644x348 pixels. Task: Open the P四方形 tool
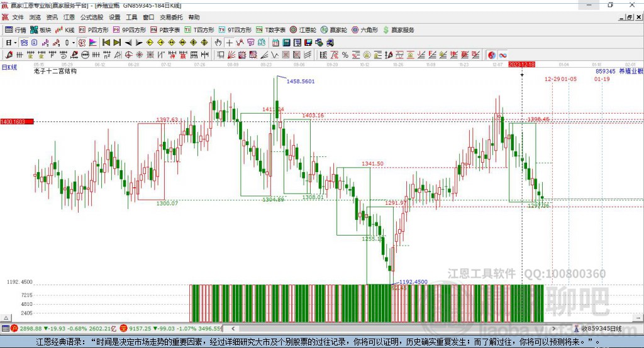tap(94, 30)
